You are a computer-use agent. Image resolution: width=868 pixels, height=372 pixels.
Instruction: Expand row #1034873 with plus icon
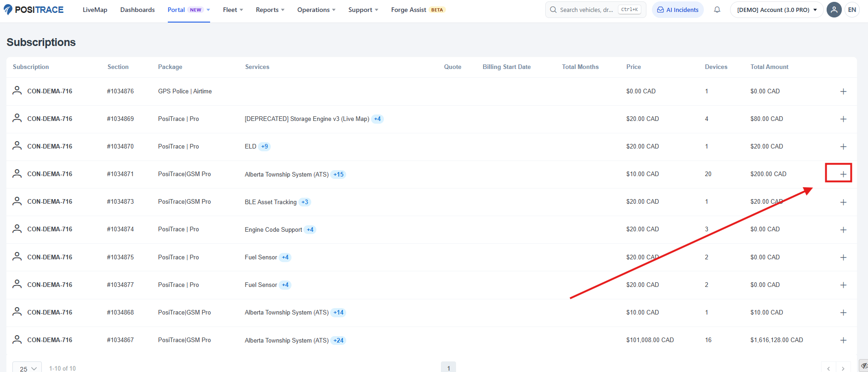pyautogui.click(x=843, y=202)
